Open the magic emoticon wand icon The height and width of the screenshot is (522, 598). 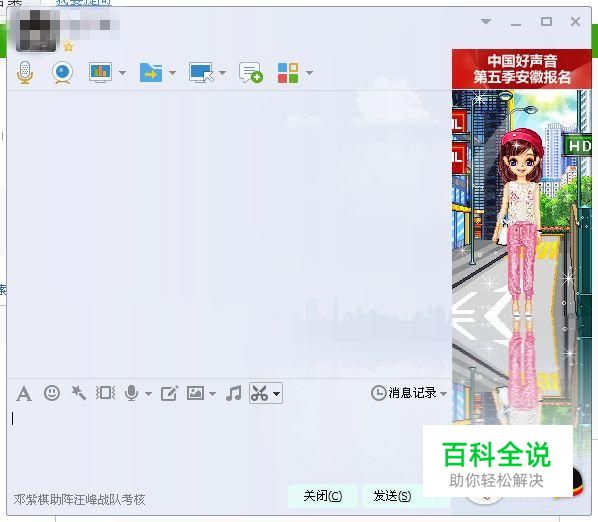pos(79,393)
